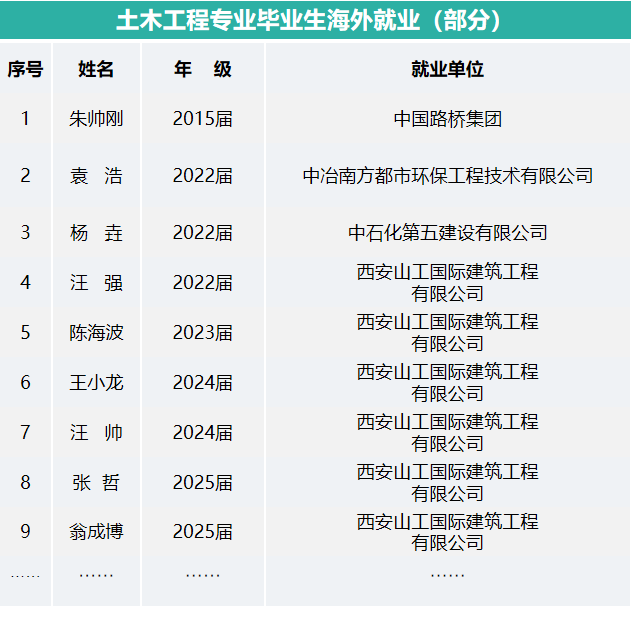Select the 姓名 column header
633x619 pixels.
(x=96, y=69)
